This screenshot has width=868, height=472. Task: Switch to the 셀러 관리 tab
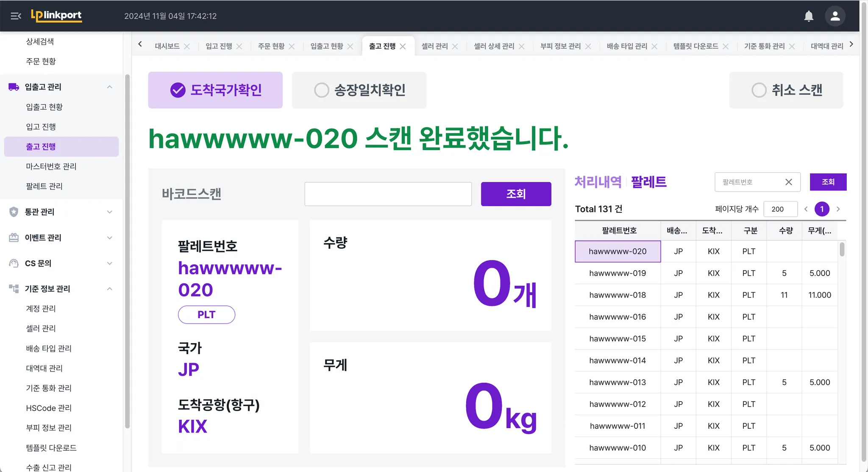pyautogui.click(x=434, y=46)
